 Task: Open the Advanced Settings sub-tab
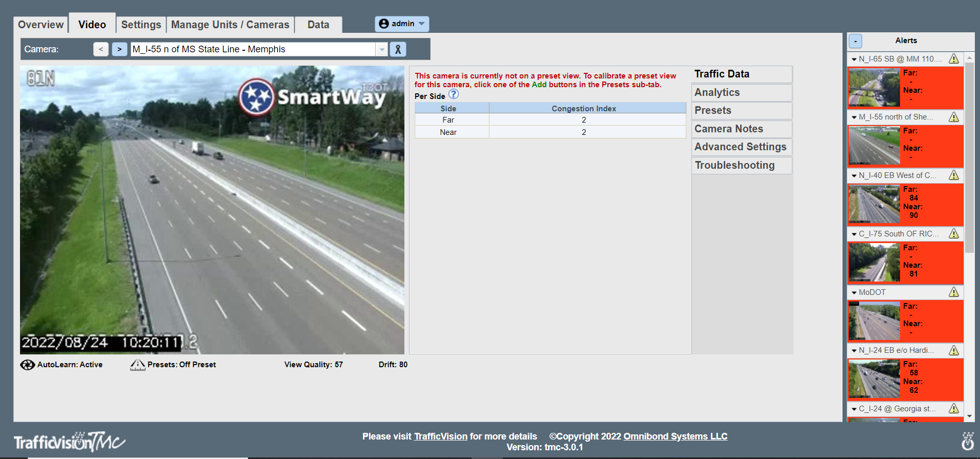pyautogui.click(x=741, y=147)
